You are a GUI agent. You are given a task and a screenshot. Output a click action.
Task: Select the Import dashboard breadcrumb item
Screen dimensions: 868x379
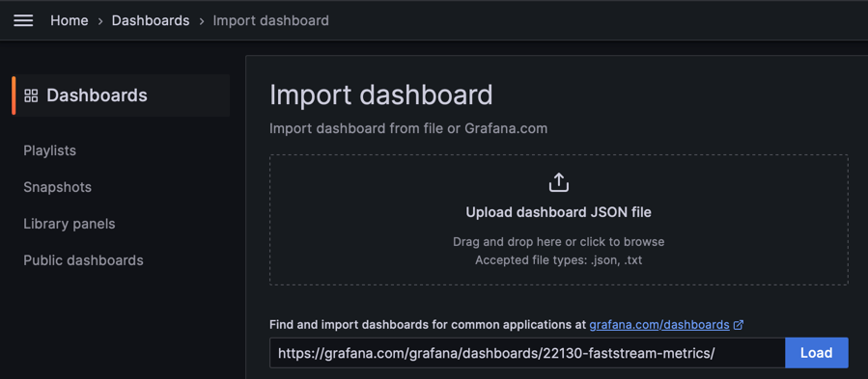(270, 21)
